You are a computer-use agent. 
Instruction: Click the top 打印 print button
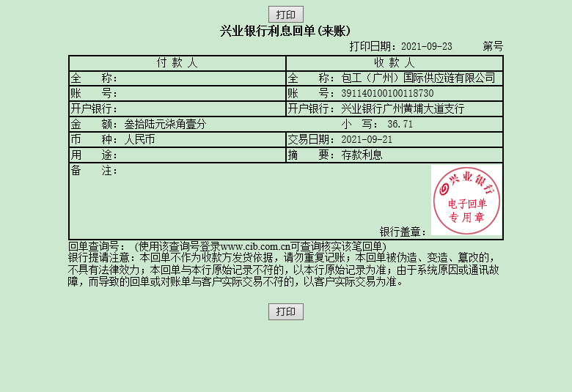[286, 15]
